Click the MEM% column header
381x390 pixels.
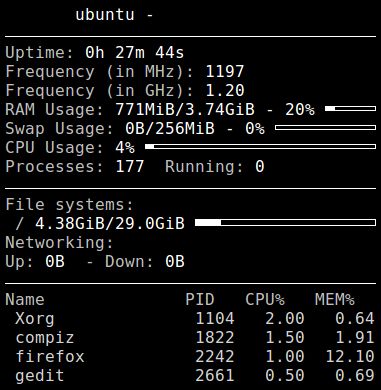pos(335,300)
